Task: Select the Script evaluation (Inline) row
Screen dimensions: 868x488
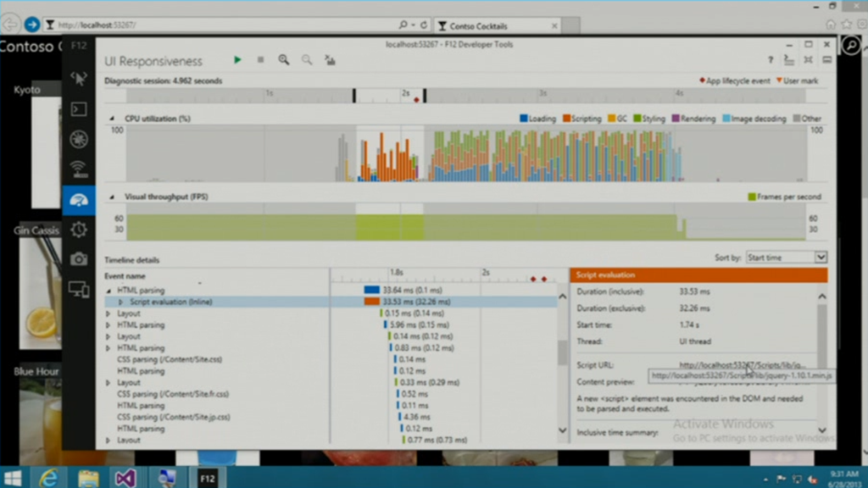Action: click(x=331, y=302)
